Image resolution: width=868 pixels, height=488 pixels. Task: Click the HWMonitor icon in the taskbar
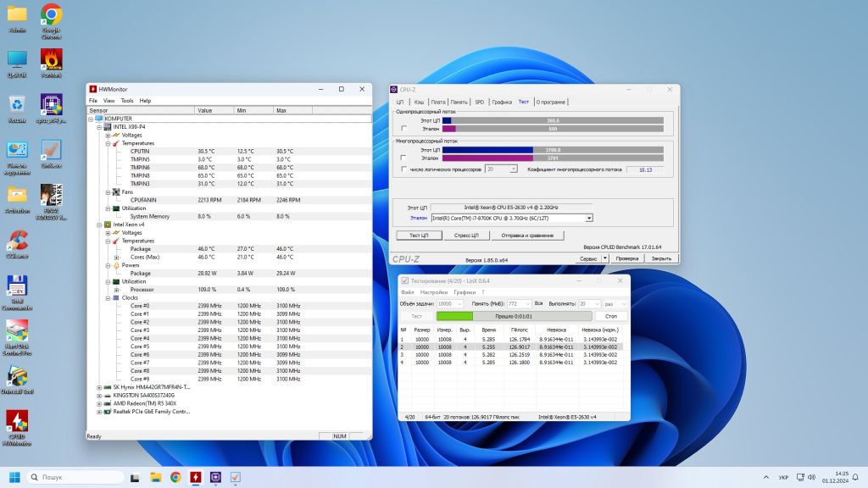click(x=196, y=477)
